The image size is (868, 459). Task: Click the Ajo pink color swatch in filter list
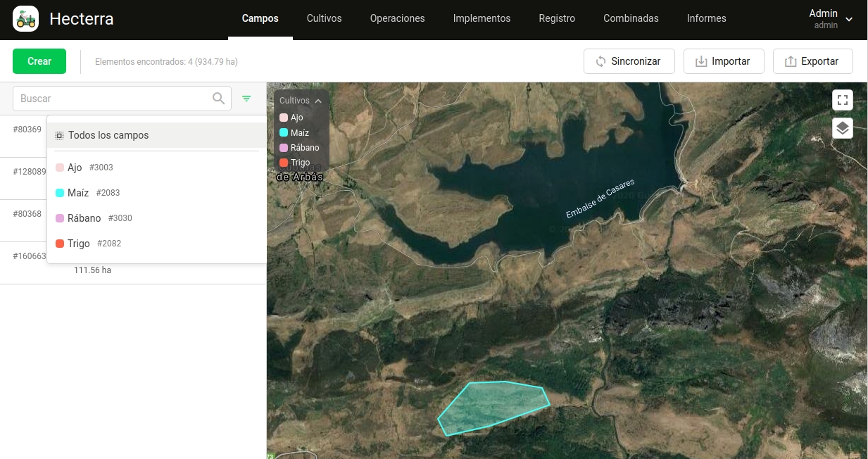point(60,168)
